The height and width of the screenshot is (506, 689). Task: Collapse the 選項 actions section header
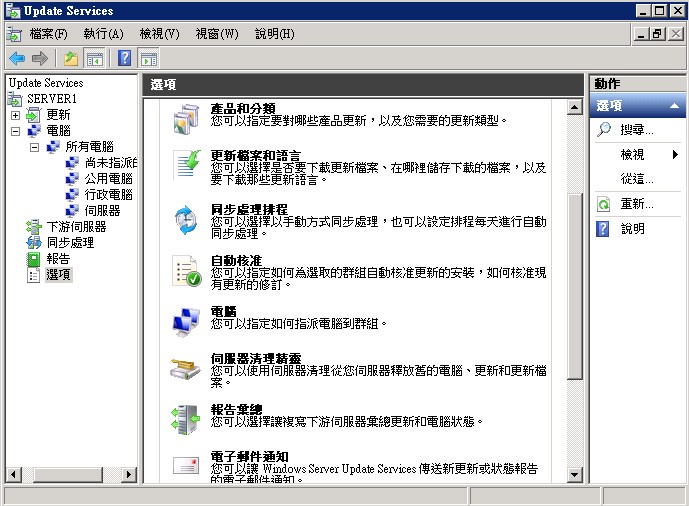tap(674, 106)
